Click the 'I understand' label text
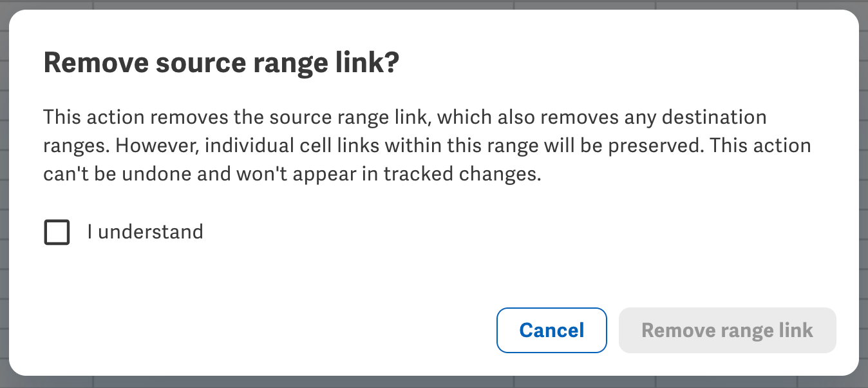This screenshot has height=388, width=868. [145, 231]
